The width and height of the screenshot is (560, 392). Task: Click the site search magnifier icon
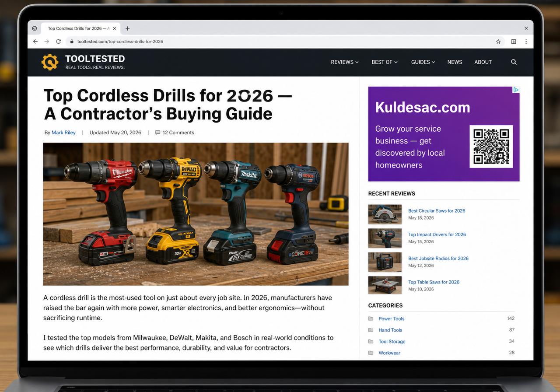(514, 62)
